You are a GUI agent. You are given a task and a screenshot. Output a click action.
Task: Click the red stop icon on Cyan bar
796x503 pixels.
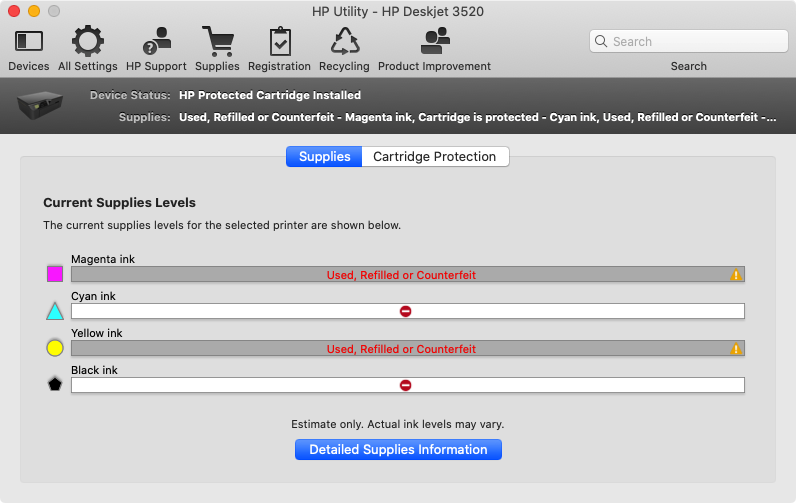405,311
